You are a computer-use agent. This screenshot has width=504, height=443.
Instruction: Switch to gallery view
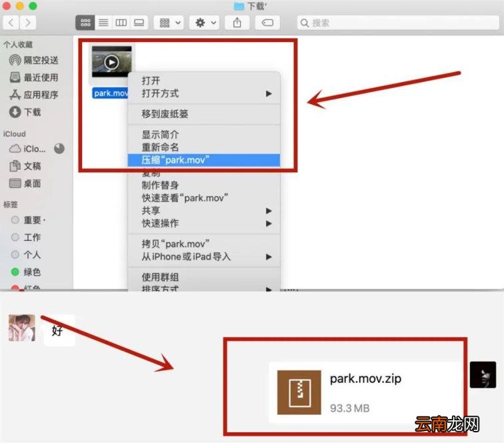point(139,23)
